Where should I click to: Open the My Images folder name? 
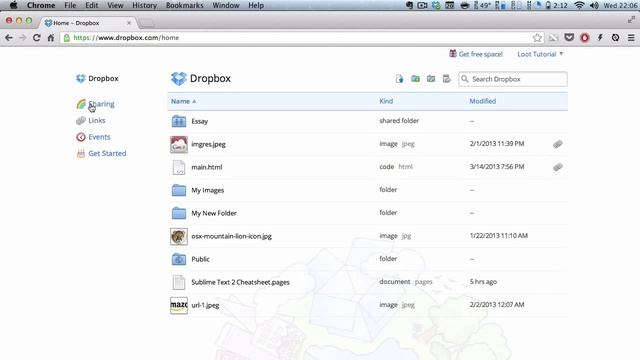208,190
